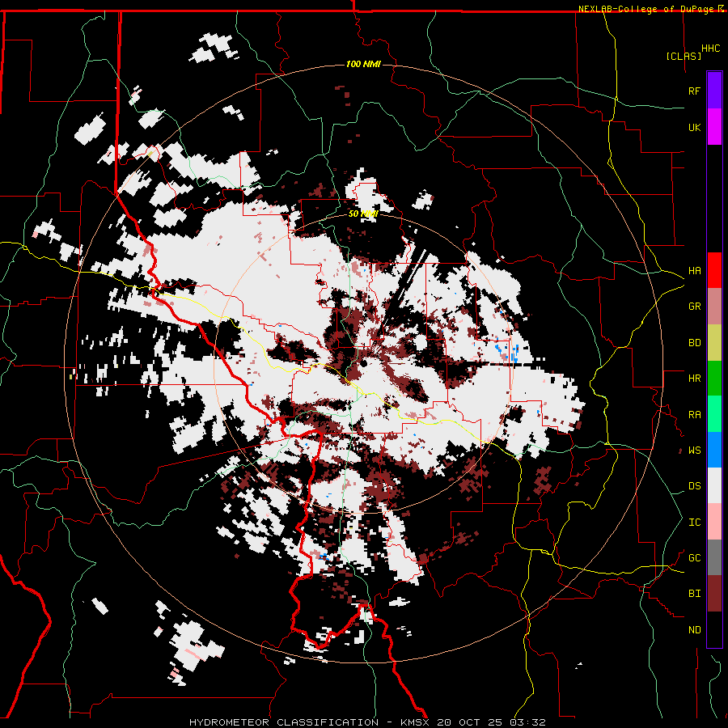Click the BI legend label
This screenshot has width=728, height=728.
[694, 594]
